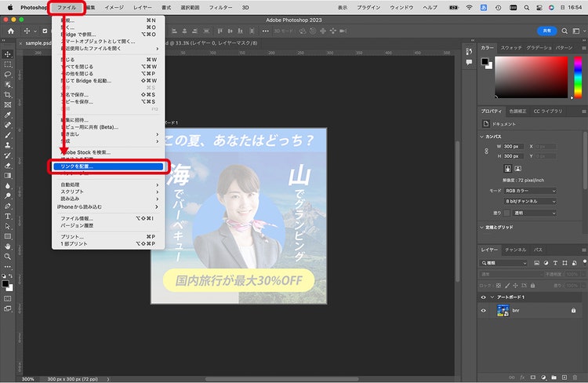588x383 pixels.
Task: Click the new group folder icon
Action: coord(554,378)
